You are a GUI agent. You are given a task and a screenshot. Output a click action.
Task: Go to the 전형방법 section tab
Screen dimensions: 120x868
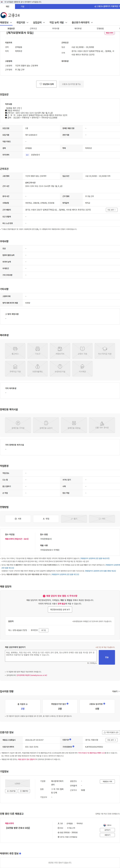(100, 29)
